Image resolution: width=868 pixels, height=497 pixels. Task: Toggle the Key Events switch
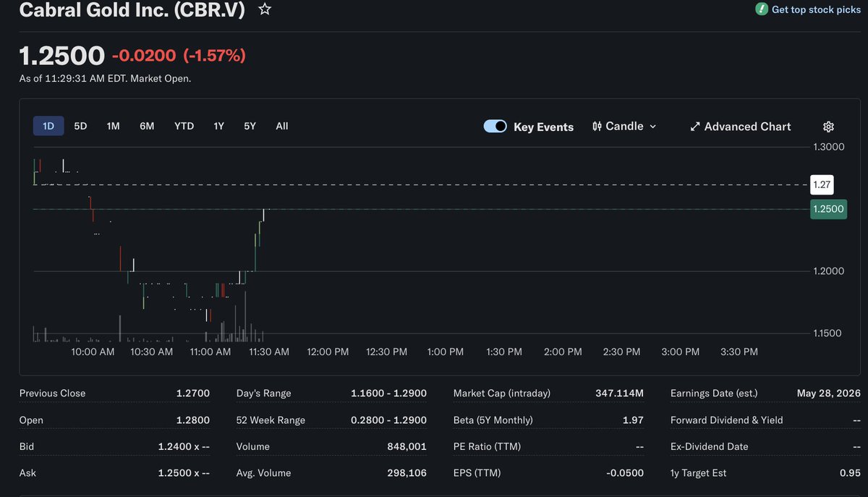[x=495, y=127]
